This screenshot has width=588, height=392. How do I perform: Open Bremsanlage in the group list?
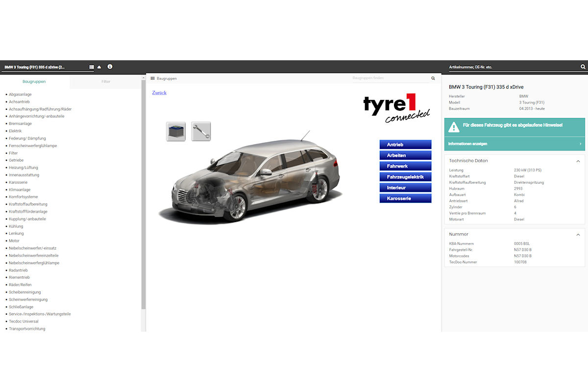pyautogui.click(x=20, y=124)
